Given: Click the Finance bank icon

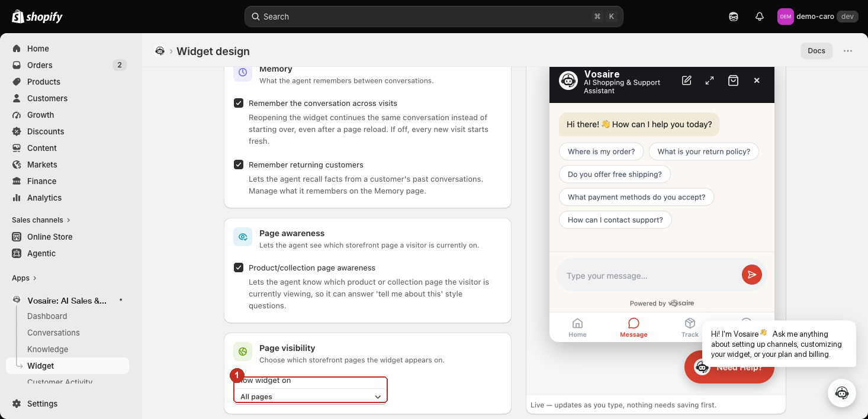Looking at the screenshot, I should click(17, 181).
